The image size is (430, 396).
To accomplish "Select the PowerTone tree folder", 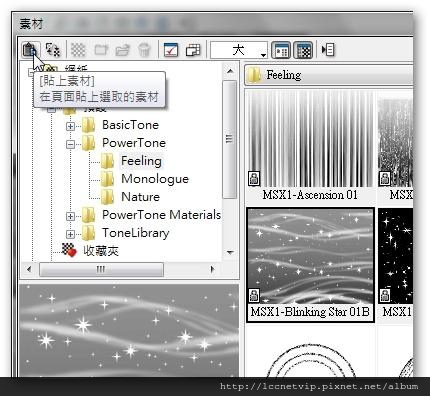I will pyautogui.click(x=134, y=143).
